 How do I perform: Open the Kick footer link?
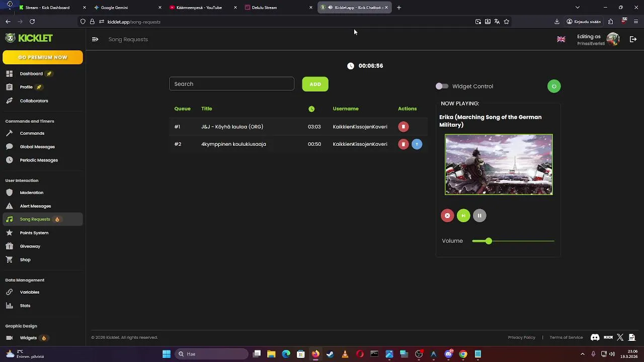(x=608, y=337)
